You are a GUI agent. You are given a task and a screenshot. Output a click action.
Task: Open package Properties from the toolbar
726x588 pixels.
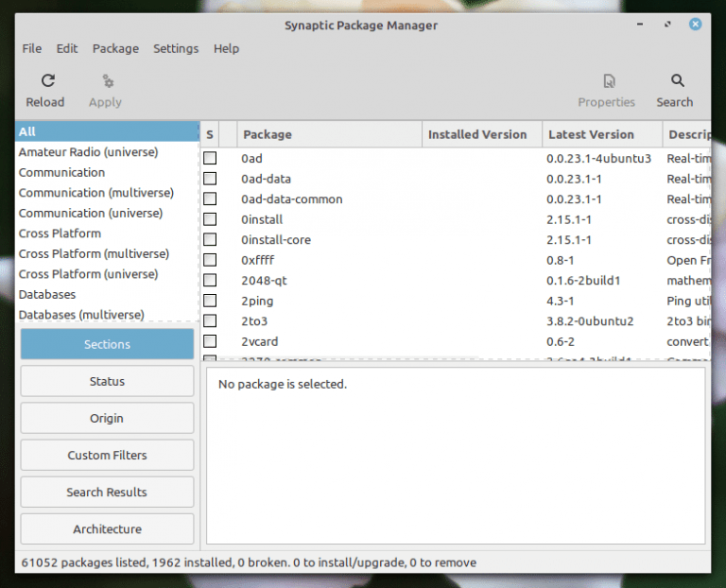coord(609,81)
